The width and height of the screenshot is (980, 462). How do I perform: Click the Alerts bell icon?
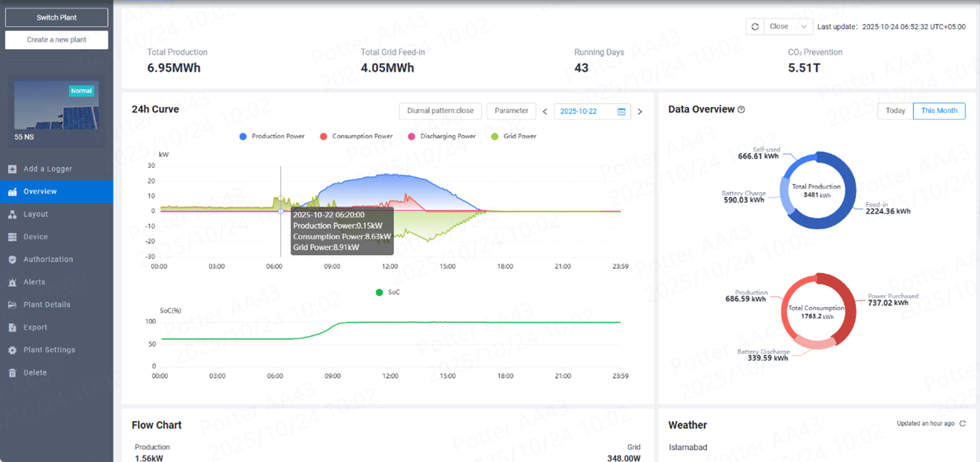(x=12, y=282)
